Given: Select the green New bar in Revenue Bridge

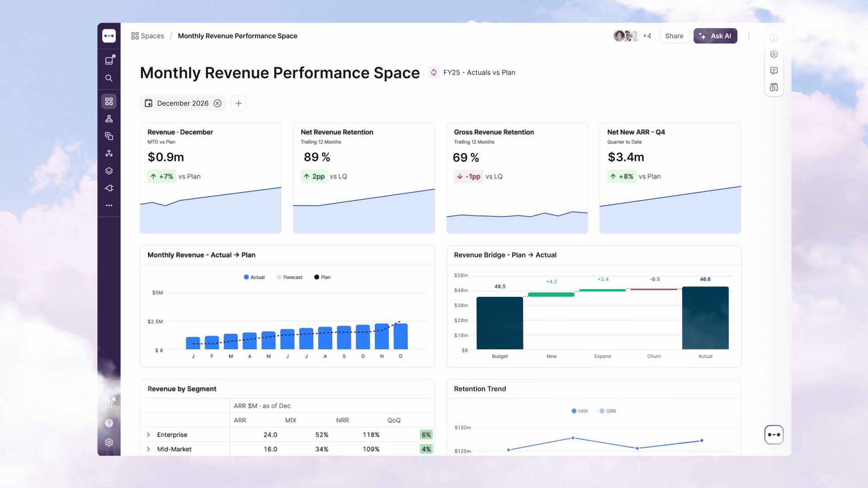Looking at the screenshot, I should (x=551, y=295).
